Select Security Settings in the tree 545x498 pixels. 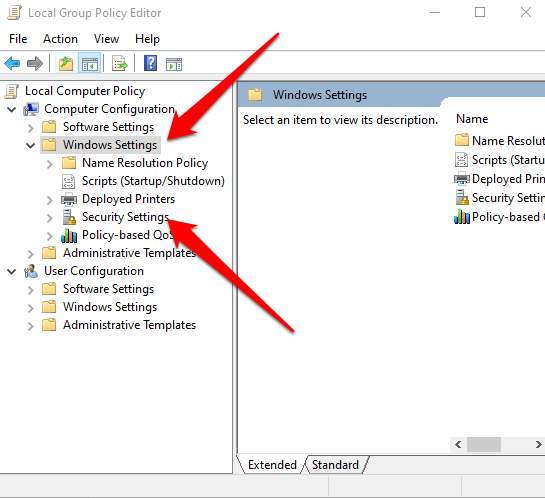[125, 217]
